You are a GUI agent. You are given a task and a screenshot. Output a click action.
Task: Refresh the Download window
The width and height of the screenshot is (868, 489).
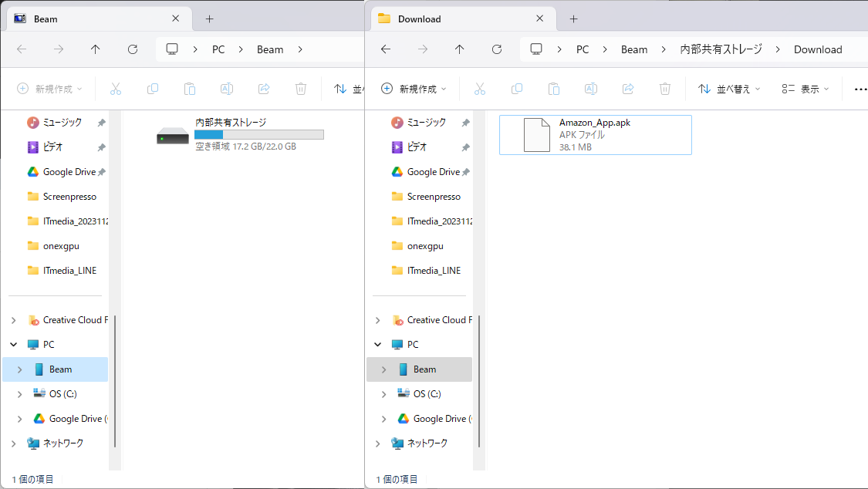pos(497,49)
